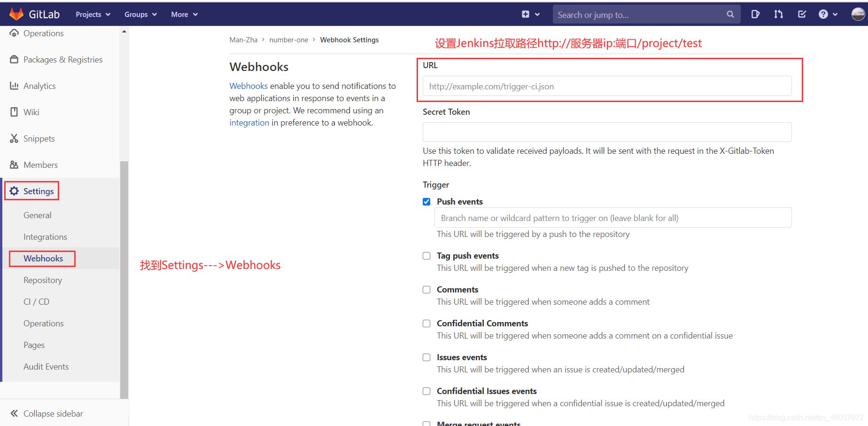This screenshot has height=426, width=868.
Task: Enable the Comments trigger checkbox
Action: click(x=426, y=290)
